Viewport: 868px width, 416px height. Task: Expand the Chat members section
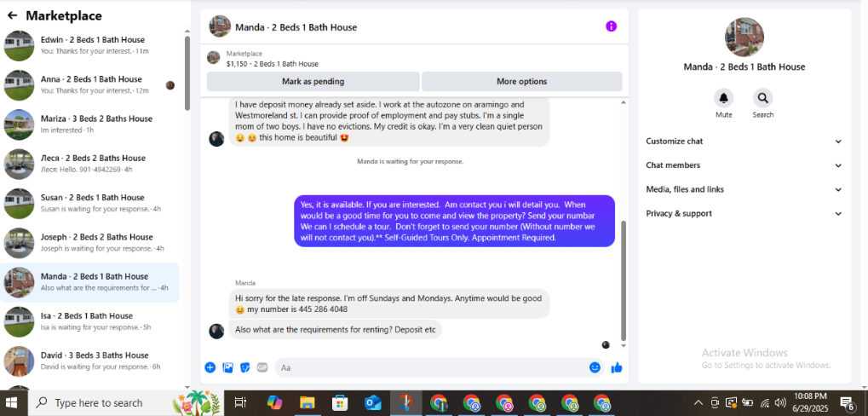(x=744, y=165)
